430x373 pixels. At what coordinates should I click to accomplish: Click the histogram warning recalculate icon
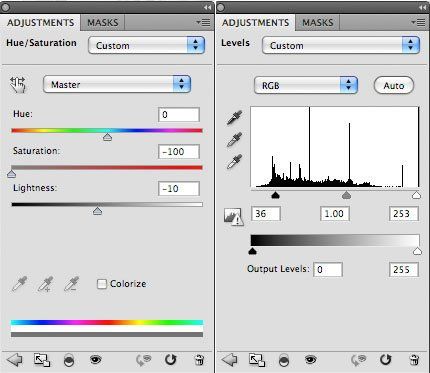point(233,217)
